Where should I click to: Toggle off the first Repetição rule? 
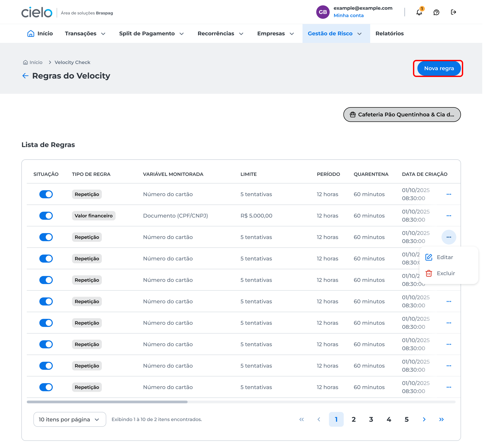[46, 194]
